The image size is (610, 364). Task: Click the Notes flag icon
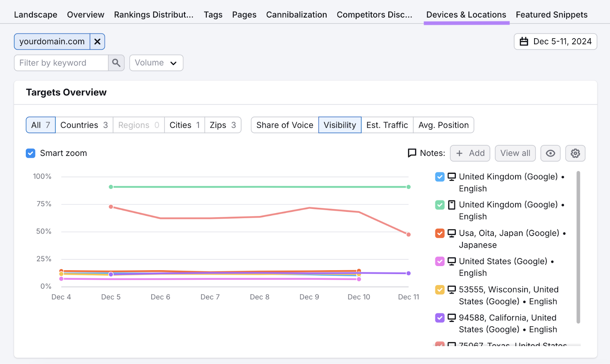tap(412, 153)
